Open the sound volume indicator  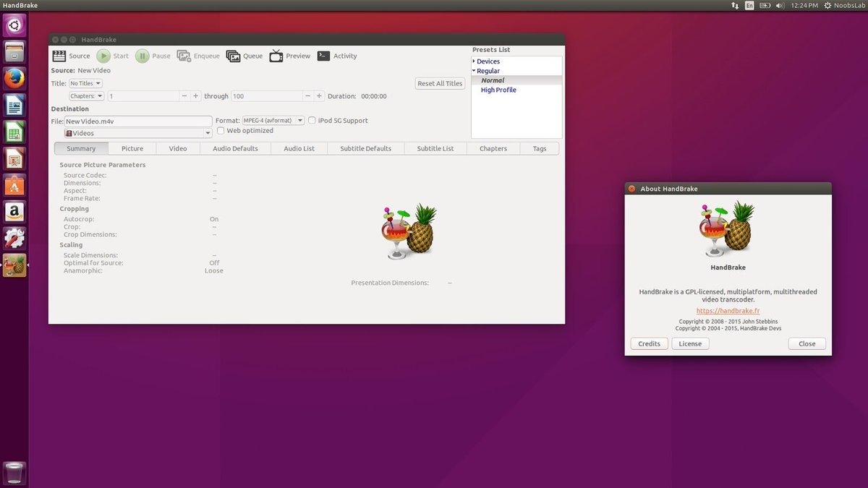780,5
